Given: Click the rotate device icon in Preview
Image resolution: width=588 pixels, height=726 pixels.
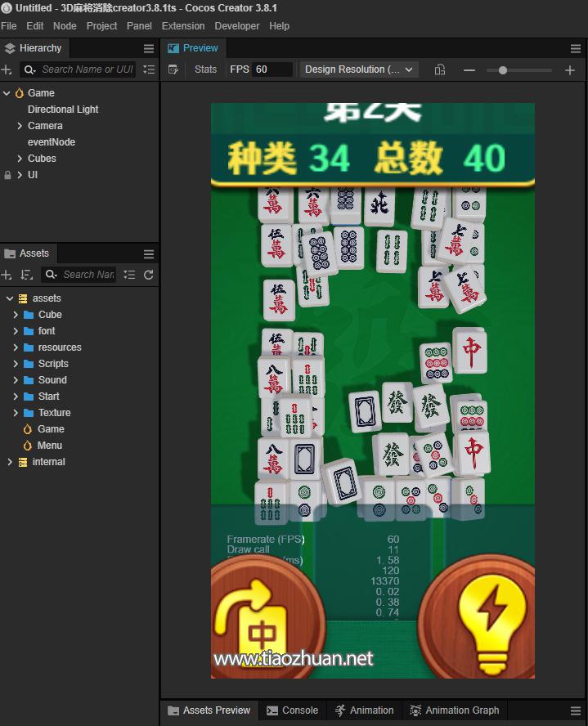Looking at the screenshot, I should tap(440, 69).
